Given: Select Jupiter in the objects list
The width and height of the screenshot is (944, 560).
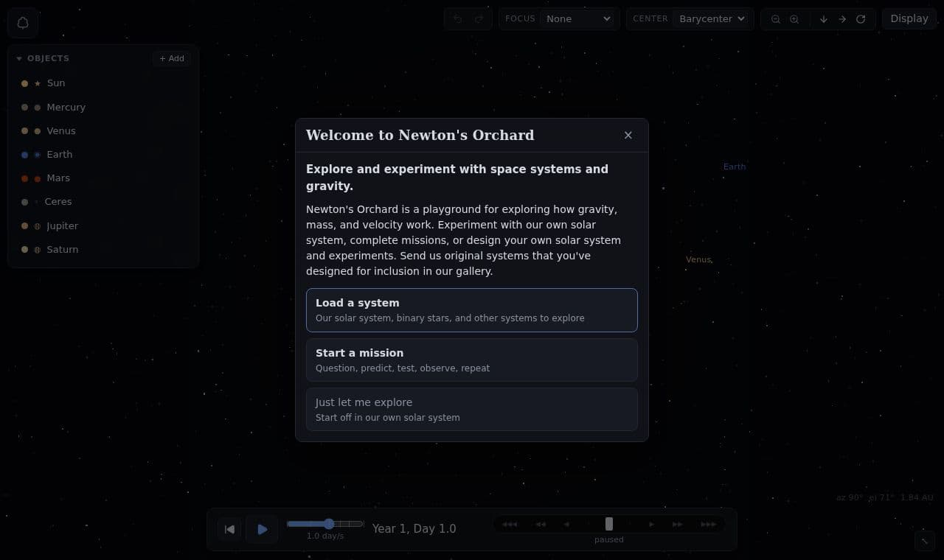Looking at the screenshot, I should (x=103, y=225).
